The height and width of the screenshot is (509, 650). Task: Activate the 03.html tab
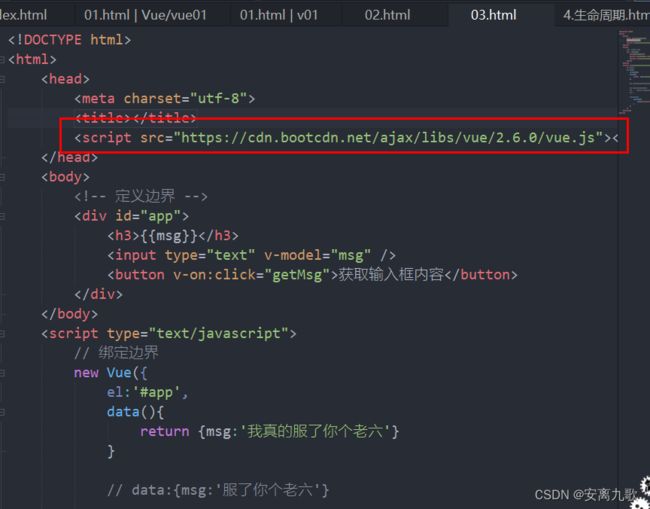pyautogui.click(x=493, y=15)
